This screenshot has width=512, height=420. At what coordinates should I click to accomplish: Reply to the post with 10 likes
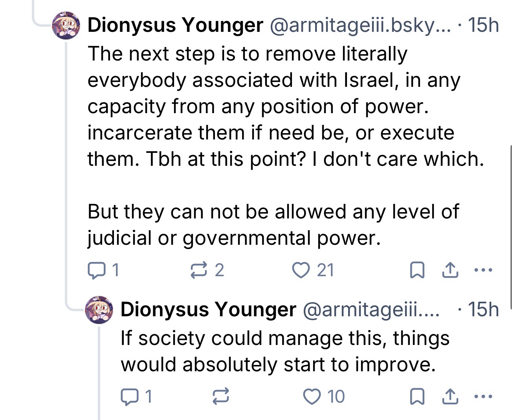click(128, 397)
